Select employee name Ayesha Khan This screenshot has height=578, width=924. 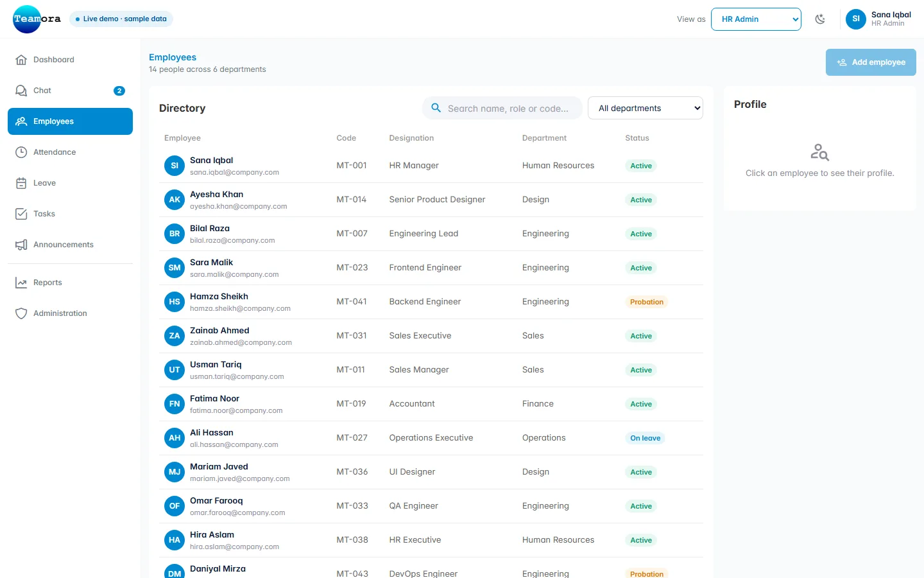(x=216, y=195)
